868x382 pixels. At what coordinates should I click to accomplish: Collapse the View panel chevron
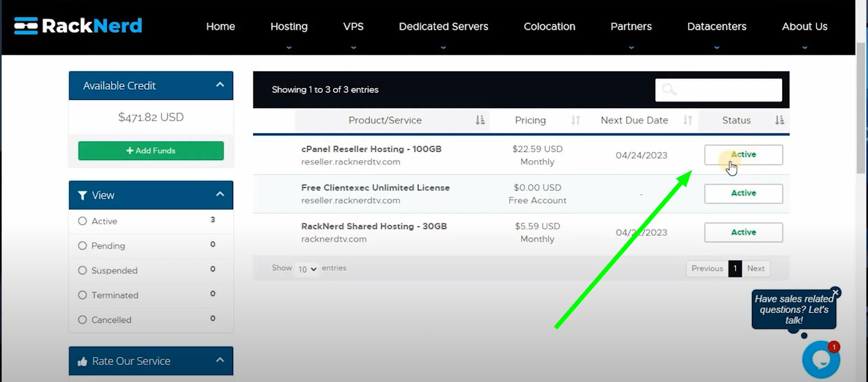pyautogui.click(x=220, y=194)
